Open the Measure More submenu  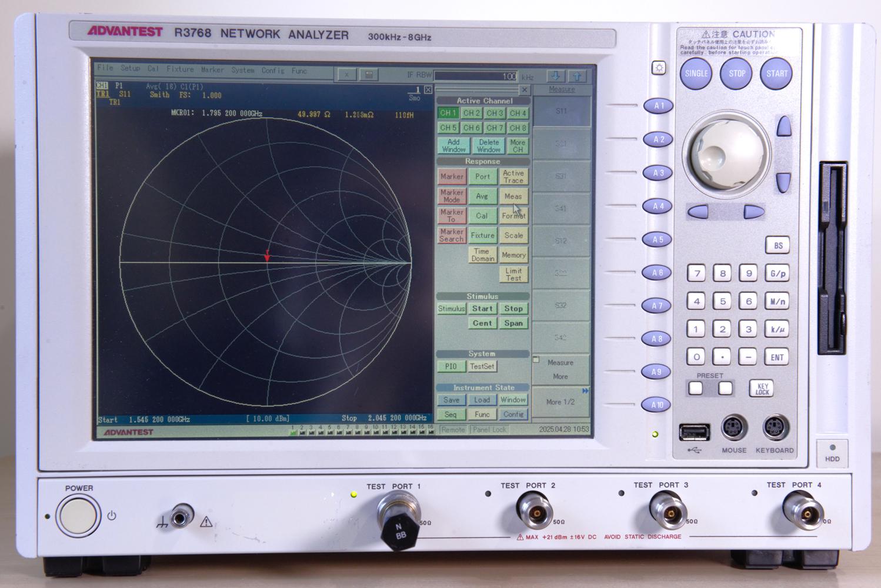click(x=560, y=369)
